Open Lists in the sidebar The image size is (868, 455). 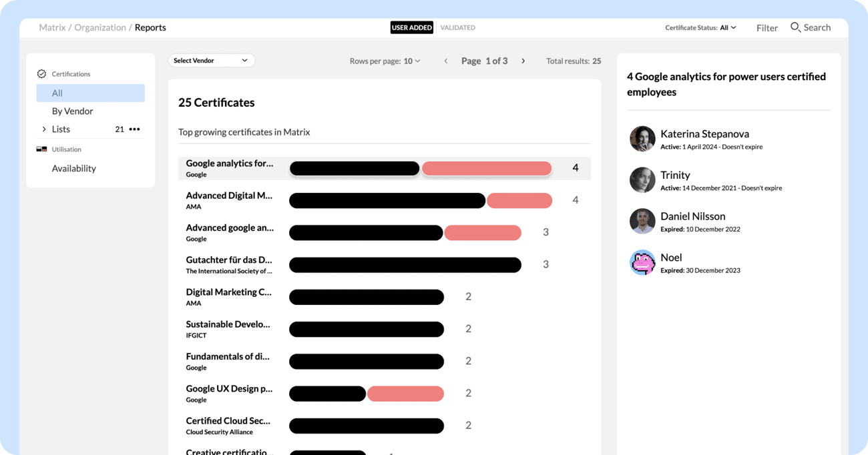click(x=61, y=129)
